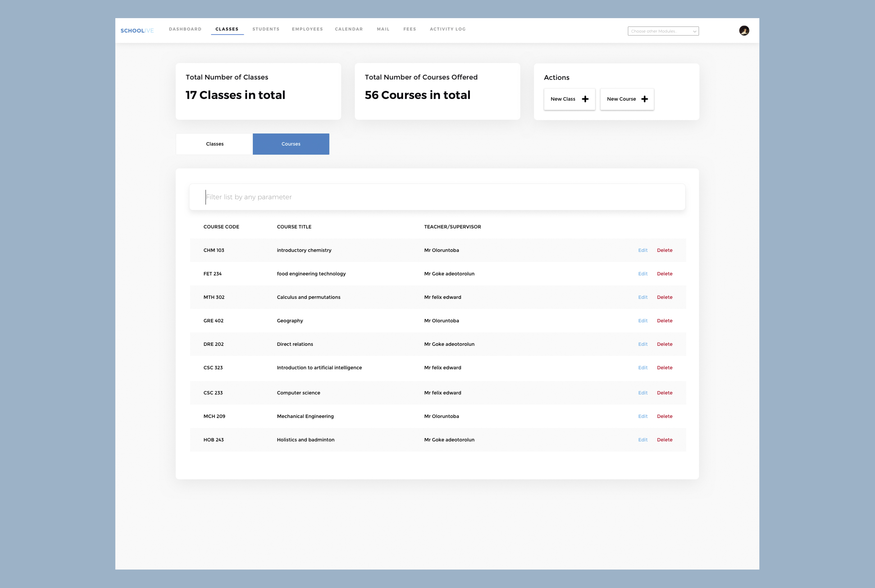The width and height of the screenshot is (875, 588).
Task: Select the 'Direct relations' course title
Action: pos(295,344)
